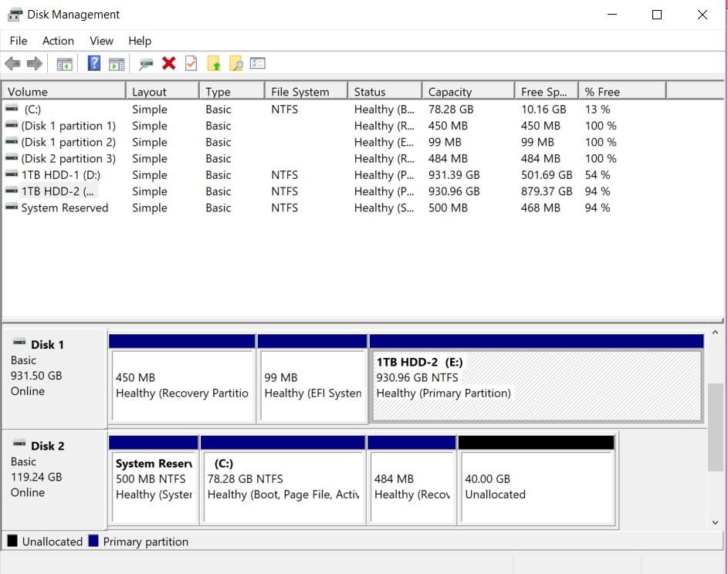
Task: Click the scroll up arrow in disk pane
Action: click(x=715, y=333)
